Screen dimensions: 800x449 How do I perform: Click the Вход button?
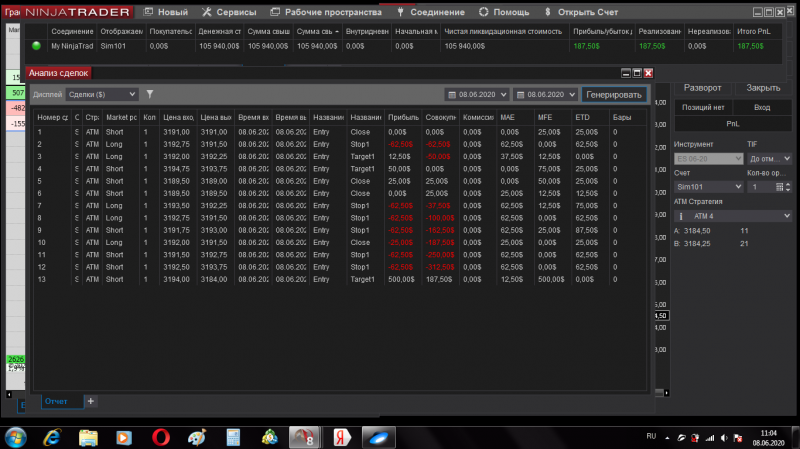tap(762, 107)
